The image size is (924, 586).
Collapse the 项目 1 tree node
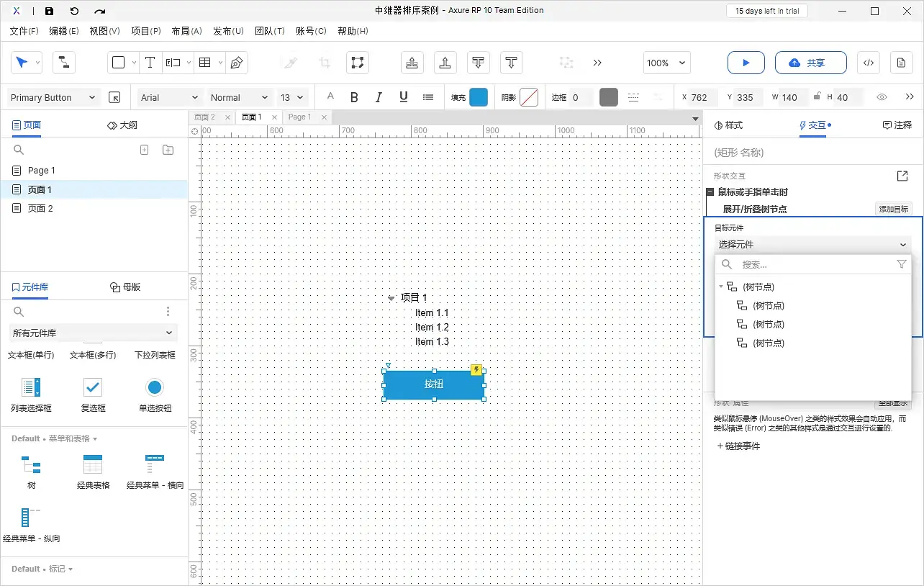click(391, 298)
